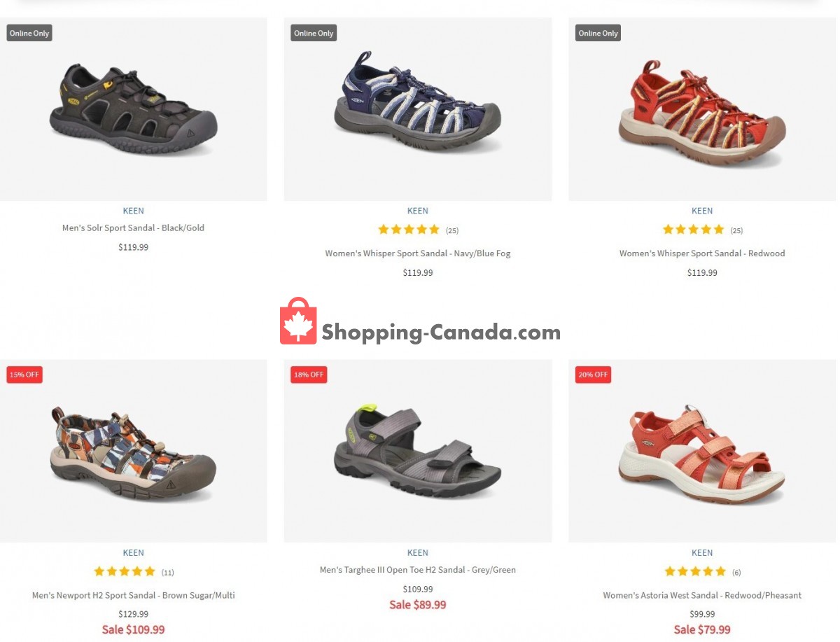Click Men's Solr Sport Sandal - Black/Gold title
This screenshot has width=840, height=642.
(x=133, y=228)
